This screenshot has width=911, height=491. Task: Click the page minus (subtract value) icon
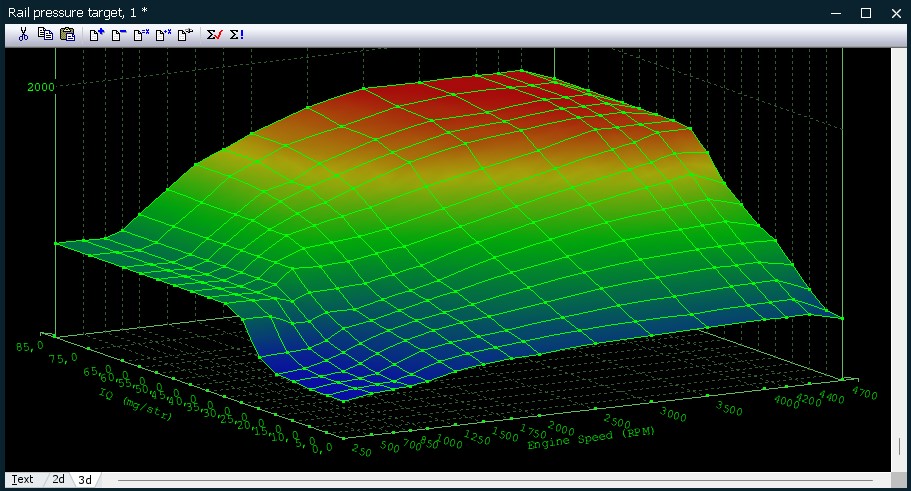pos(119,34)
